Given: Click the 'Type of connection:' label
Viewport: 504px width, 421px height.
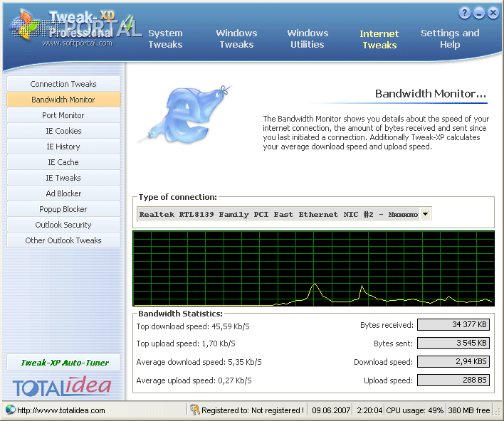Looking at the screenshot, I should pyautogui.click(x=178, y=197).
